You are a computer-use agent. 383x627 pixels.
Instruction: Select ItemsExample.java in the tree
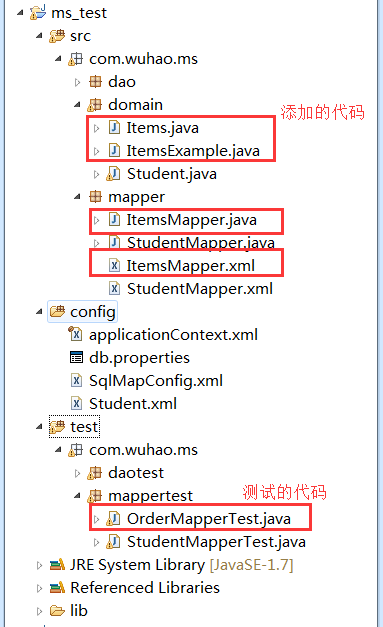click(193, 151)
